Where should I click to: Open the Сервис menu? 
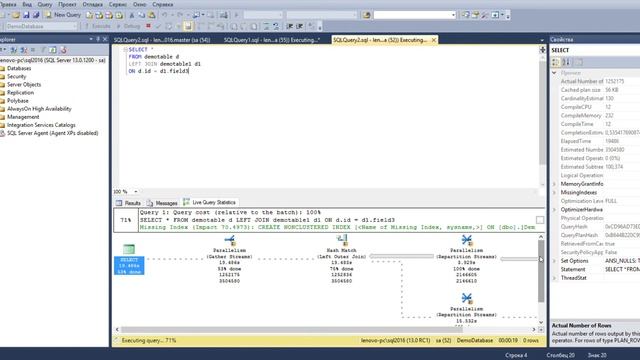118,4
